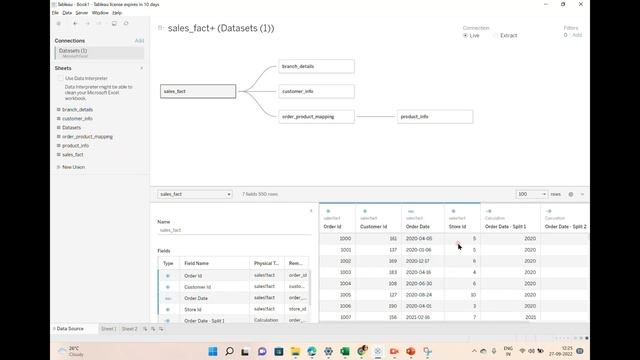Select the Data Source tab
This screenshot has width=640, height=360.
click(70, 329)
